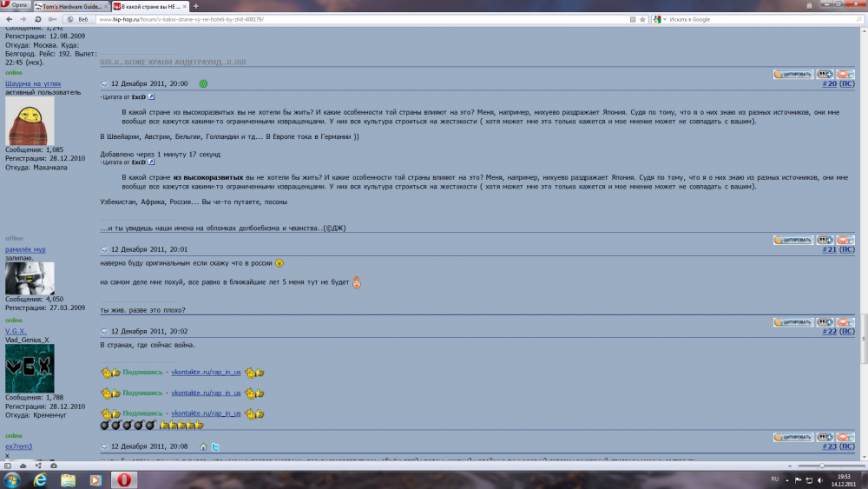Image resolution: width=868 pixels, height=489 pixels.
Task: Open profile of V.G.X.
Action: (x=16, y=331)
